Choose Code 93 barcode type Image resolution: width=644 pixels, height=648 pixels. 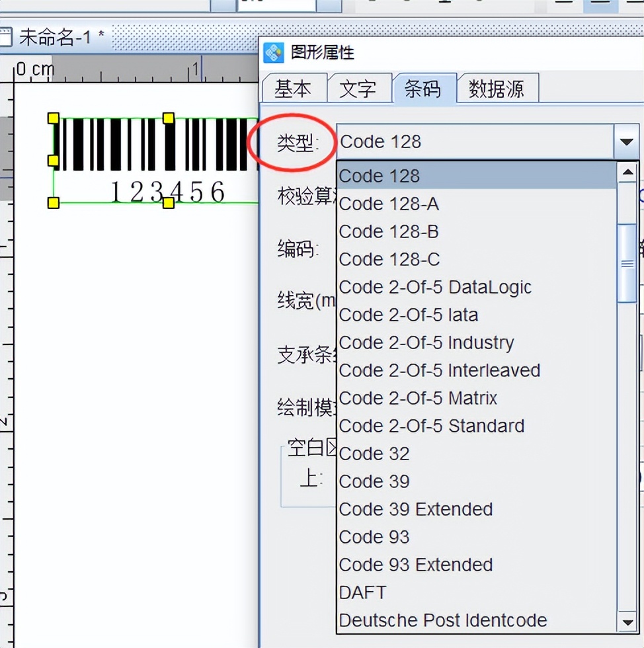[x=477, y=537]
